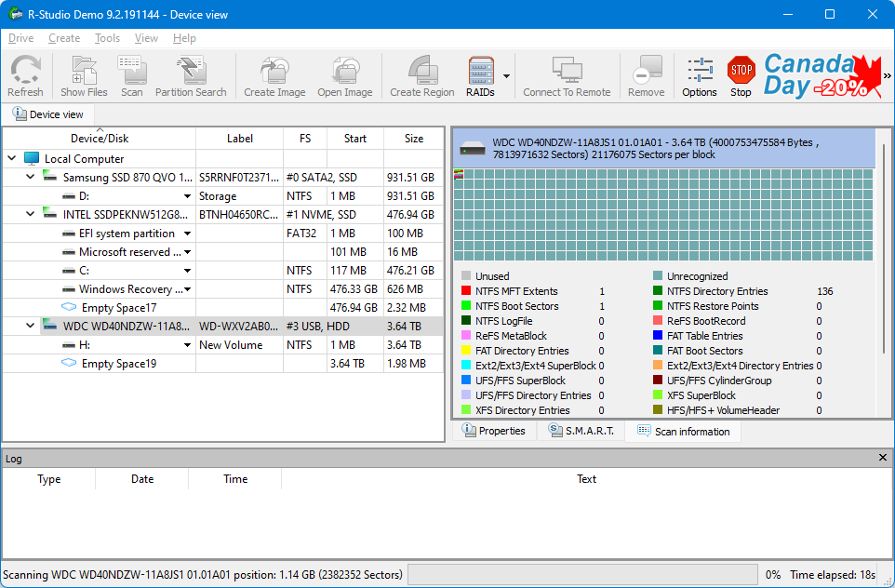The width and height of the screenshot is (895, 588).
Task: Open the RAIDs dropdown arrow
Action: 506,75
